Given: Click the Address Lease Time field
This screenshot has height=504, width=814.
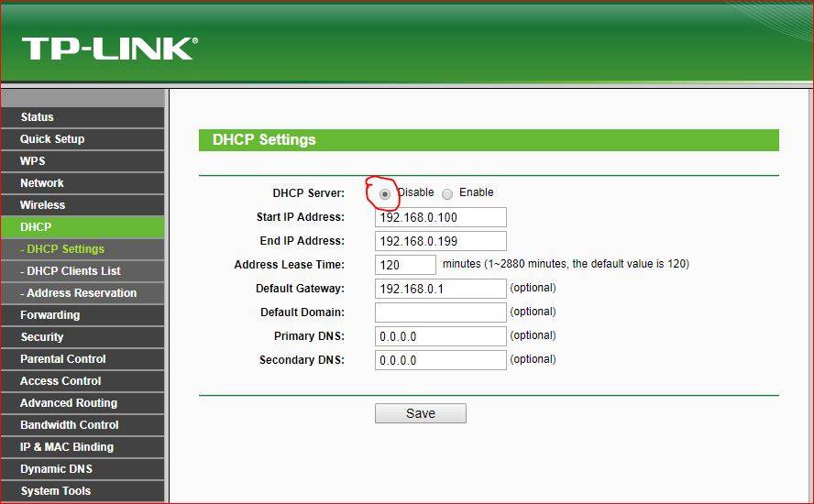Looking at the screenshot, I should [405, 265].
